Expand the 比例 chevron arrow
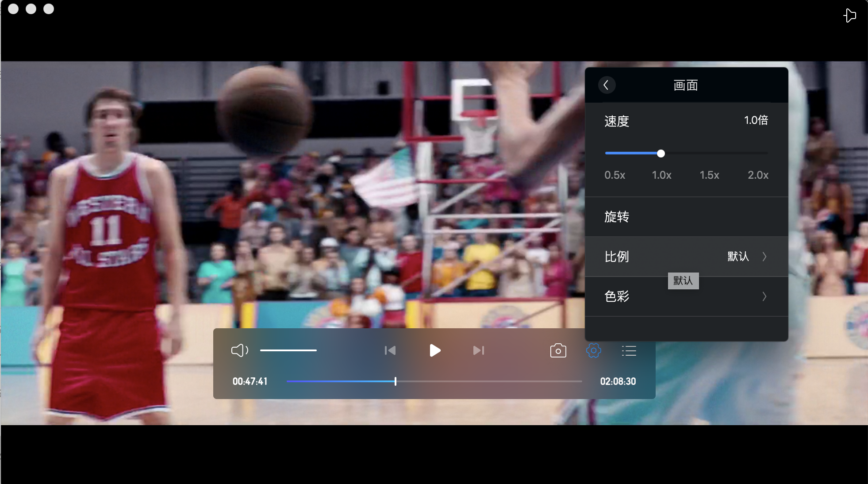 [764, 257]
